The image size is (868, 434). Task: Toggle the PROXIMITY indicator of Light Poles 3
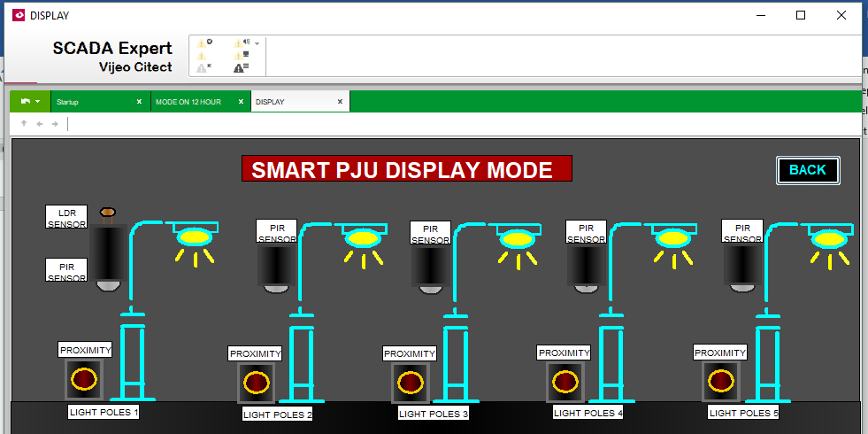click(410, 383)
